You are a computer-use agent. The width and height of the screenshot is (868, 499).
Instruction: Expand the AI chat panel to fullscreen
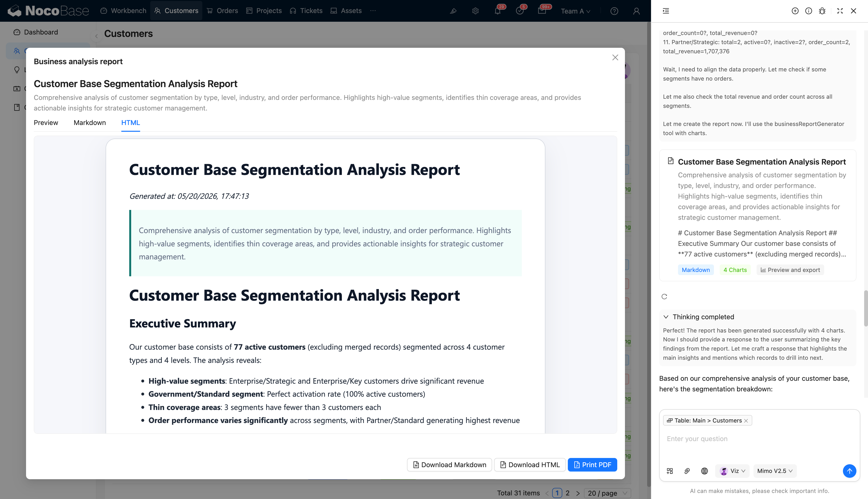[x=840, y=11]
